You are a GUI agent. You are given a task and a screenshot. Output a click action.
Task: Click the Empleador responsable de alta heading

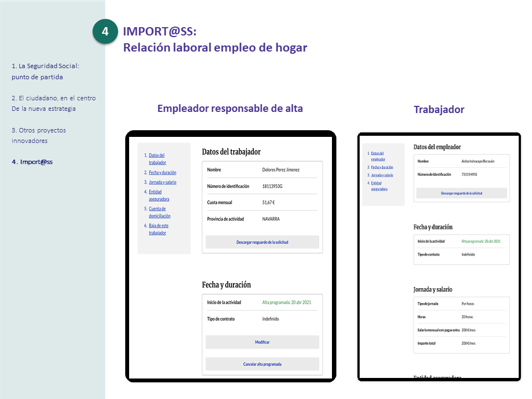230,109
